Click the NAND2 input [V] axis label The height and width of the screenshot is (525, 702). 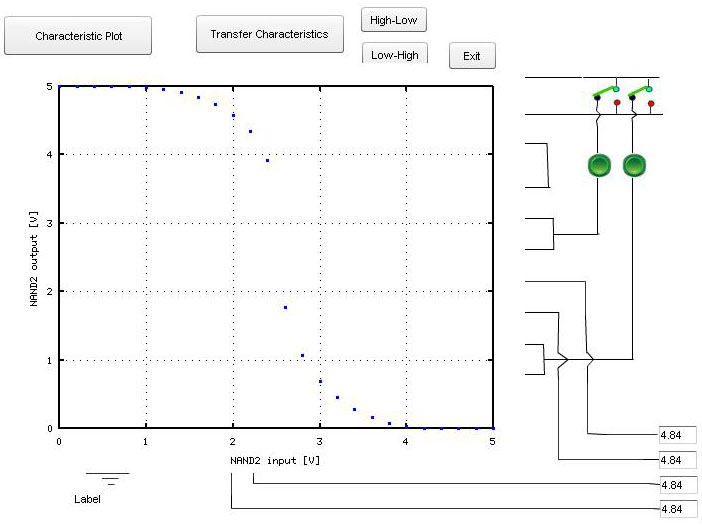click(x=275, y=459)
